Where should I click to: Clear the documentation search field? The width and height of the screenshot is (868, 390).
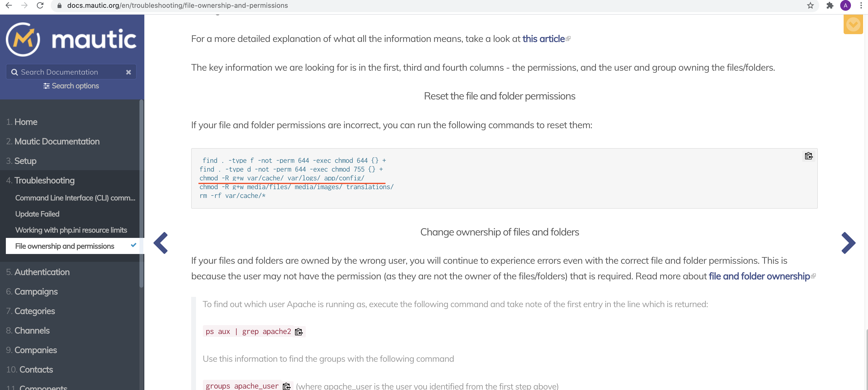tap(128, 72)
